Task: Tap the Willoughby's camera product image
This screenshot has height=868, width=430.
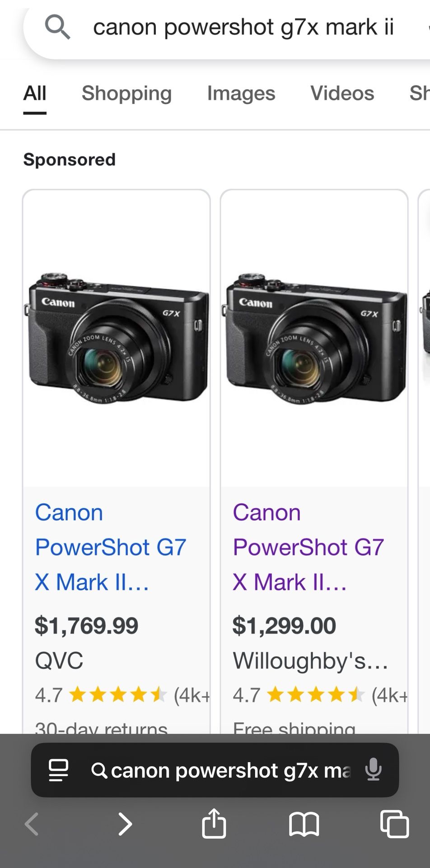Action: (x=314, y=338)
